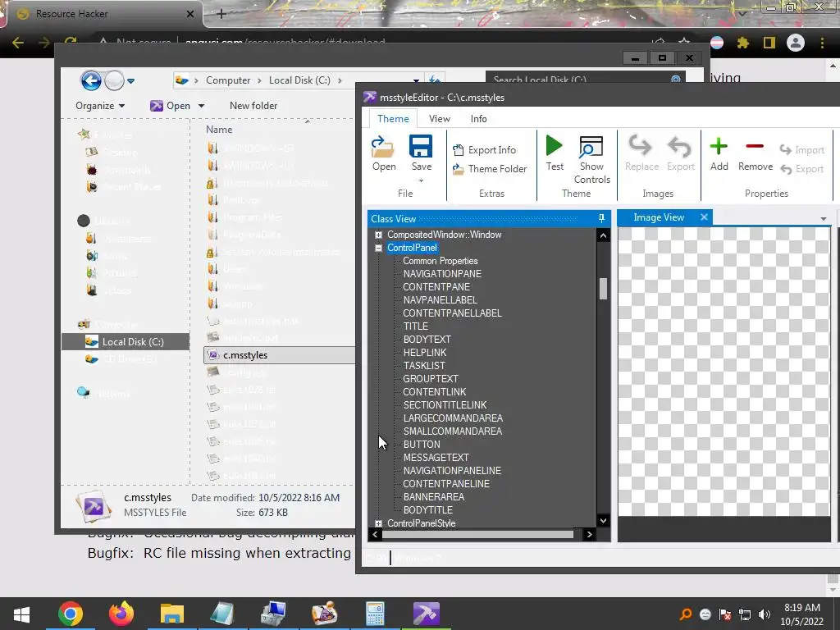Select BUTTON tree item
Viewport: 840px width, 630px height.
point(422,445)
